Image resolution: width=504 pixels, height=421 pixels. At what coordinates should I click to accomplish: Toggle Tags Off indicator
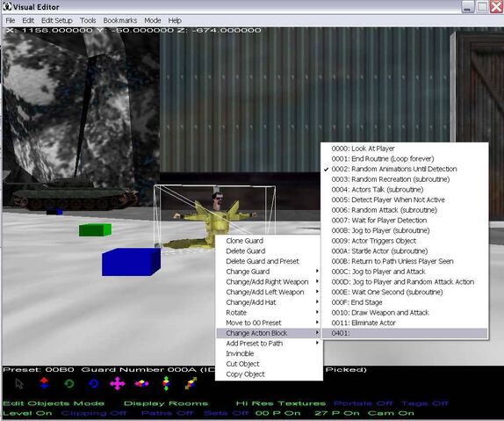pyautogui.click(x=424, y=403)
